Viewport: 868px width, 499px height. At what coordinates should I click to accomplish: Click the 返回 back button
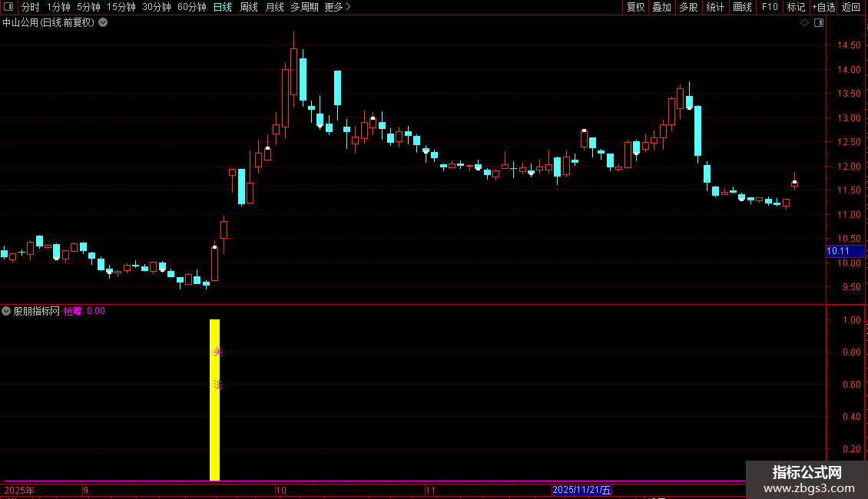point(851,7)
